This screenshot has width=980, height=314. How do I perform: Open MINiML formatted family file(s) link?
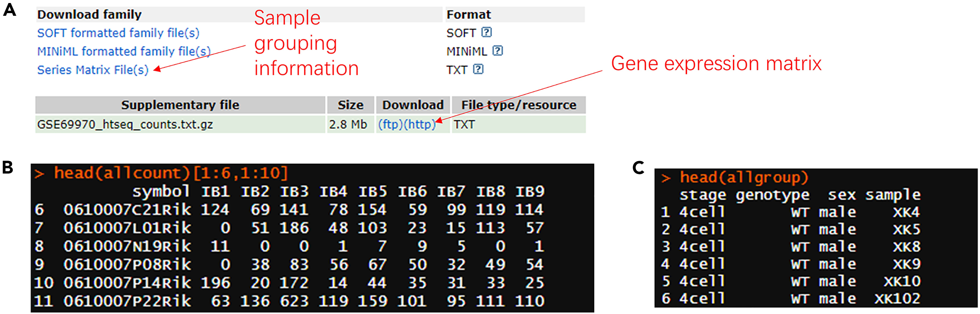(124, 51)
